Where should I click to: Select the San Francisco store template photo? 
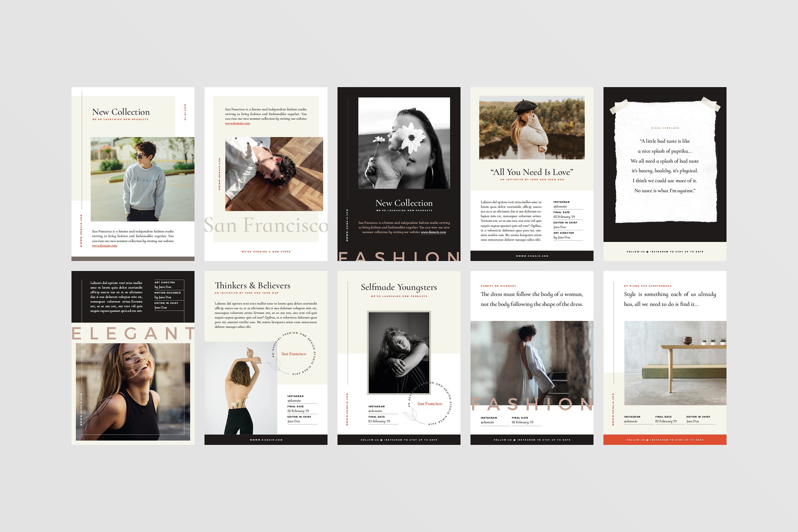(x=274, y=174)
